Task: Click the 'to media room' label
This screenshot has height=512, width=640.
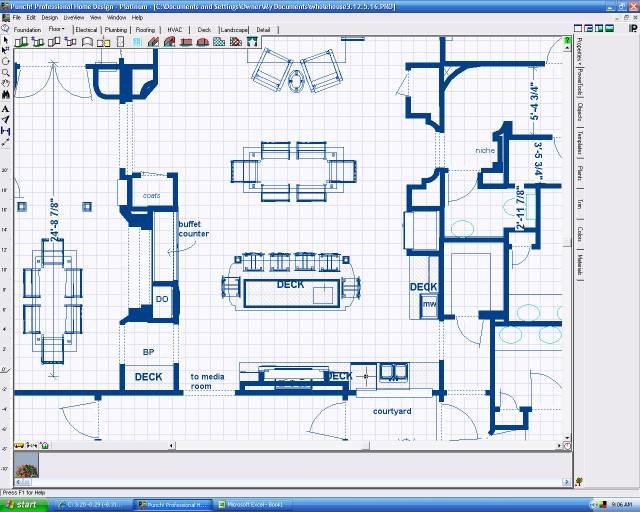Action: click(x=207, y=381)
